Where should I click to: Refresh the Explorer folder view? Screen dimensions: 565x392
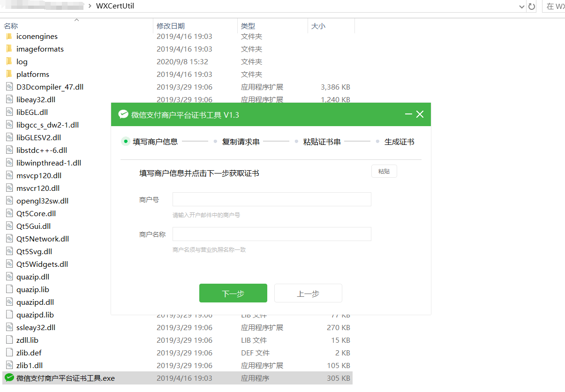point(532,7)
